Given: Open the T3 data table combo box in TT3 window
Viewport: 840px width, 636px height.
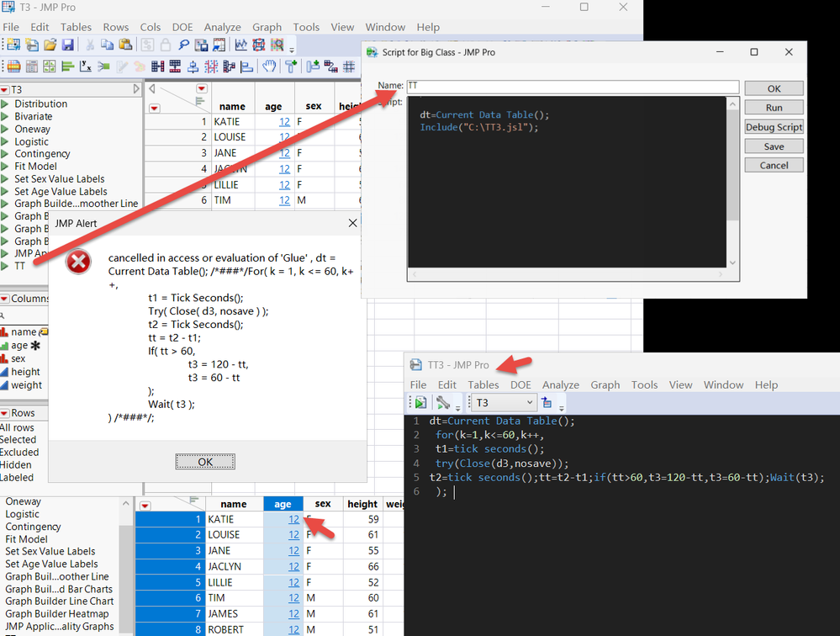Looking at the screenshot, I should 504,402.
